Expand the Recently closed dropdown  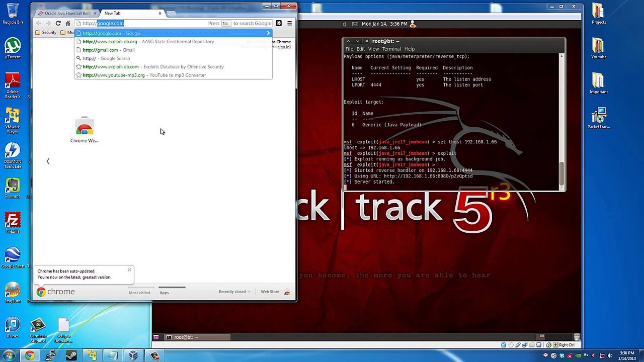click(x=234, y=292)
